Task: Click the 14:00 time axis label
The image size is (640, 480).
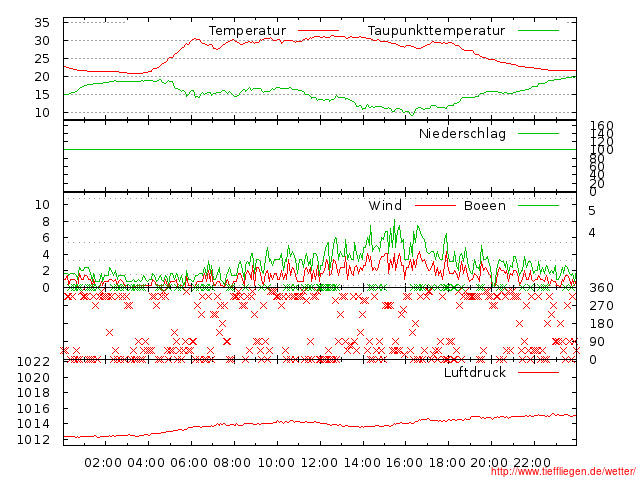Action: coord(362,463)
